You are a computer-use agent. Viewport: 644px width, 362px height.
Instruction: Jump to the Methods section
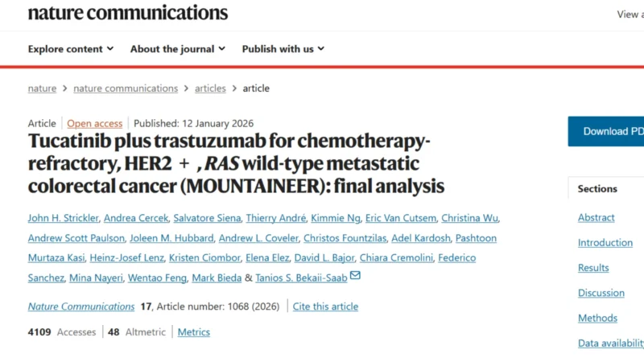click(x=597, y=319)
